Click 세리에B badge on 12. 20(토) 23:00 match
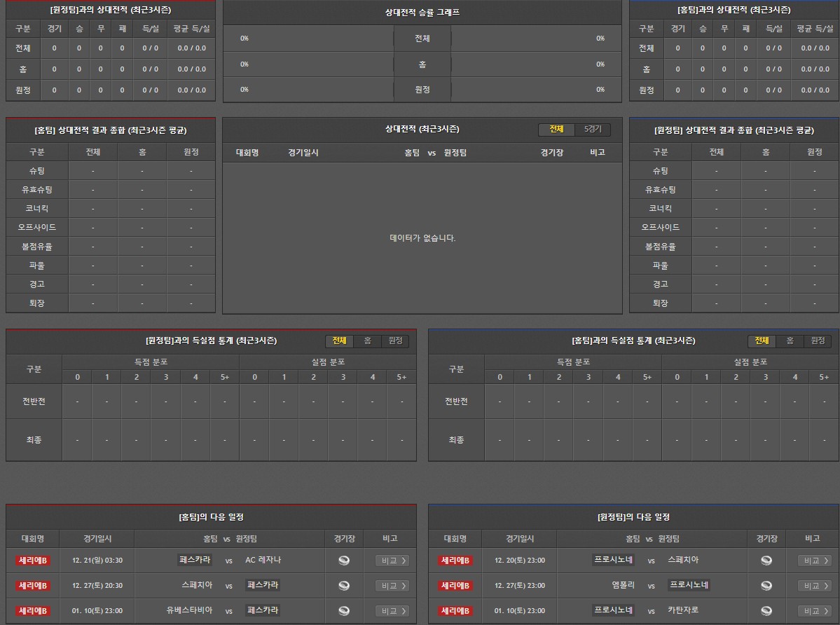This screenshot has width=840, height=625. 455,561
